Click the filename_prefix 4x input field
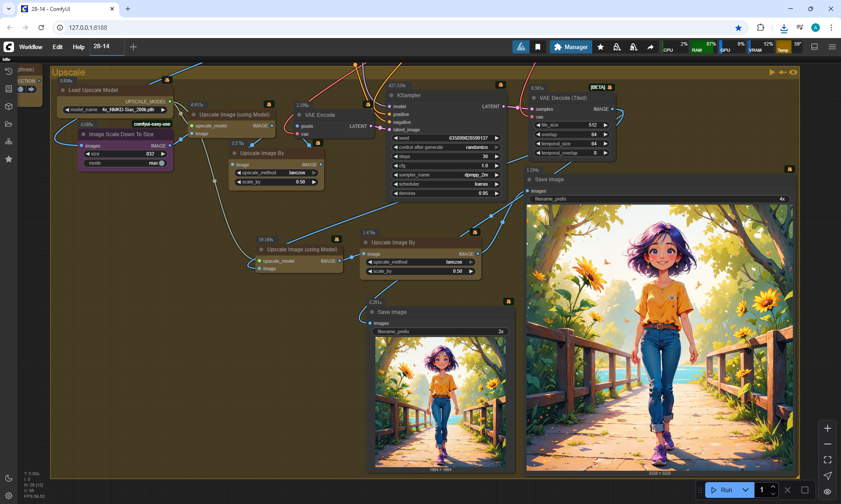This screenshot has height=504, width=841. pyautogui.click(x=659, y=199)
